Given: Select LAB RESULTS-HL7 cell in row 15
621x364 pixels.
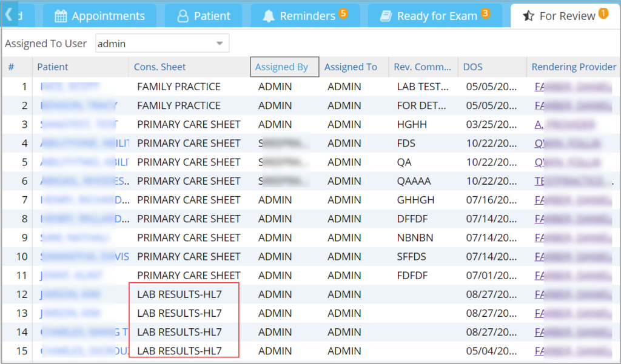Looking at the screenshot, I should (180, 351).
